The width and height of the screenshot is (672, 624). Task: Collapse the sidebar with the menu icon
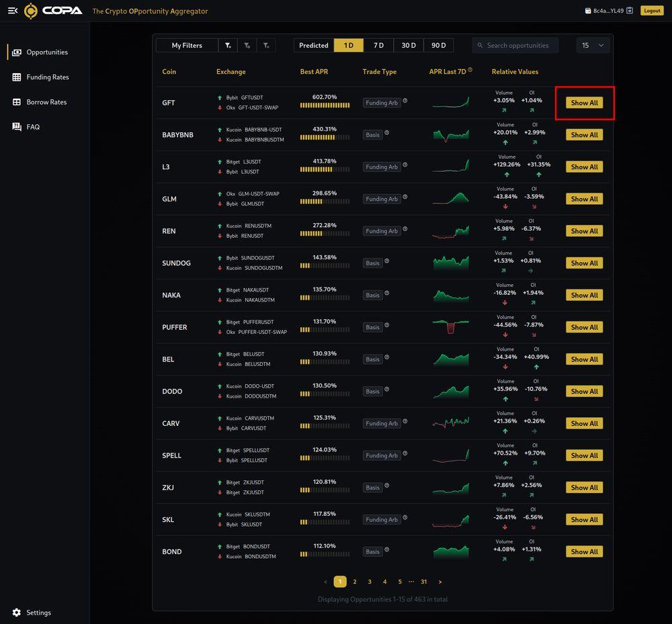(13, 11)
